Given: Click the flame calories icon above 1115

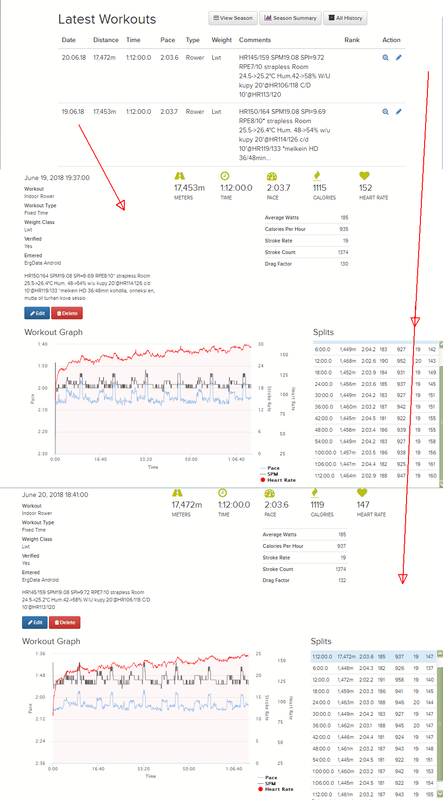Looking at the screenshot, I should coord(316,176).
